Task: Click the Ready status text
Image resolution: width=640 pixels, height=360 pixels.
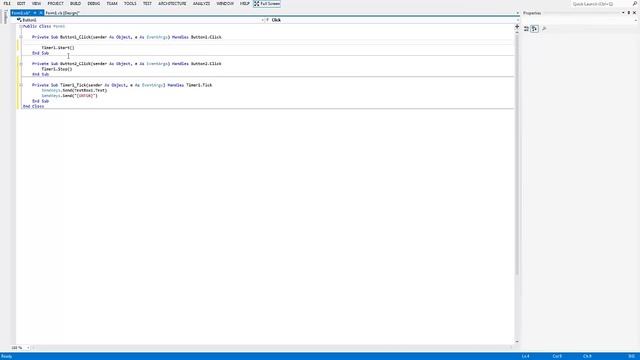Action: point(6,356)
